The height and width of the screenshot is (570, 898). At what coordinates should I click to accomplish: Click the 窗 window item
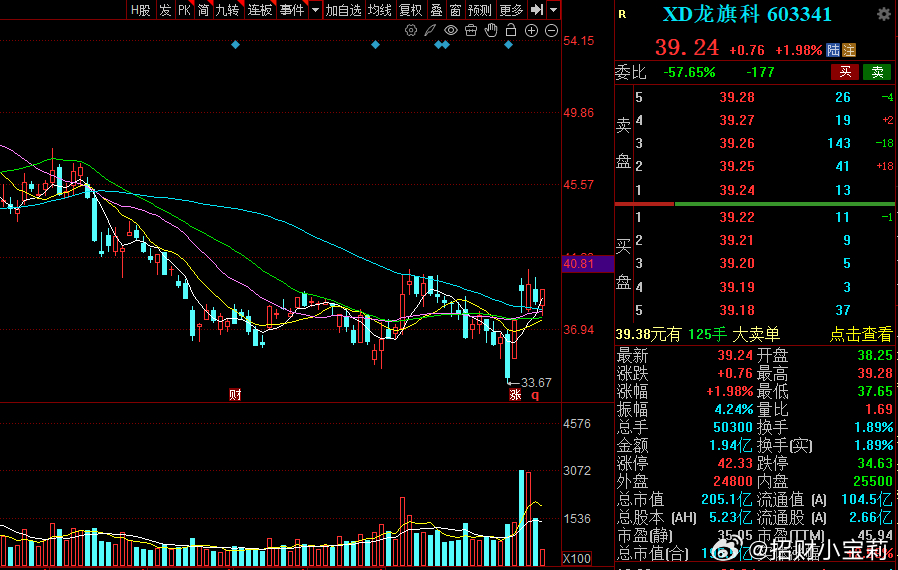tap(455, 10)
